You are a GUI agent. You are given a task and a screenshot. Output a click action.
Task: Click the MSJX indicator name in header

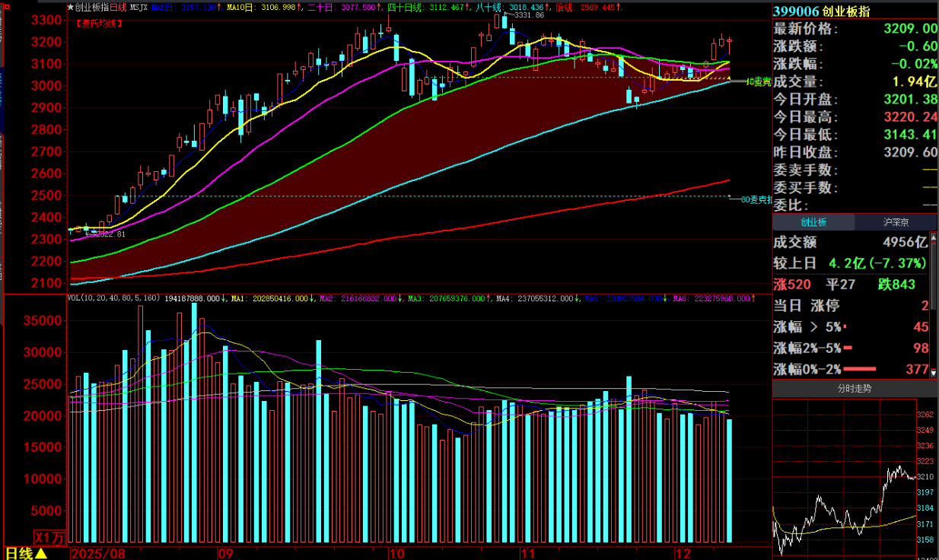click(139, 8)
